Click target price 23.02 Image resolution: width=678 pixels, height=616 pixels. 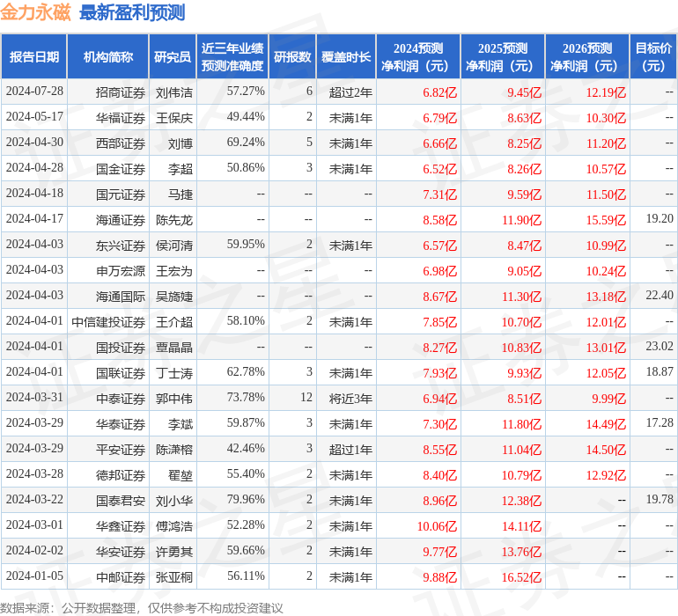[x=660, y=346]
